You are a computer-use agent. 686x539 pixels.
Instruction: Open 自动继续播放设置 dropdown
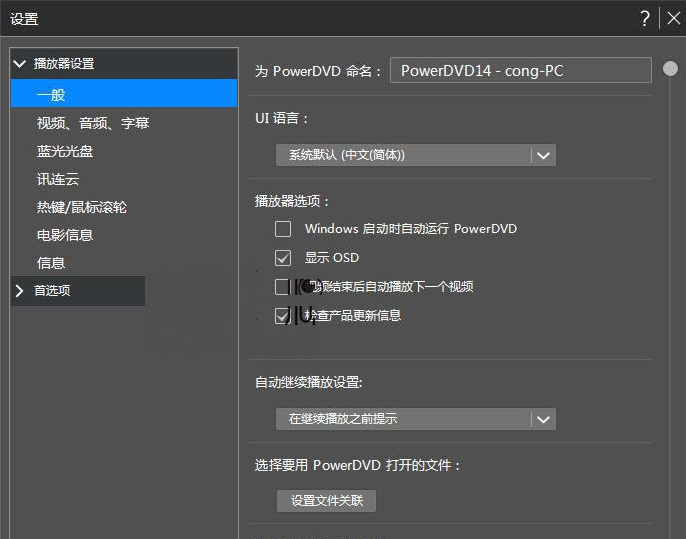pos(416,419)
